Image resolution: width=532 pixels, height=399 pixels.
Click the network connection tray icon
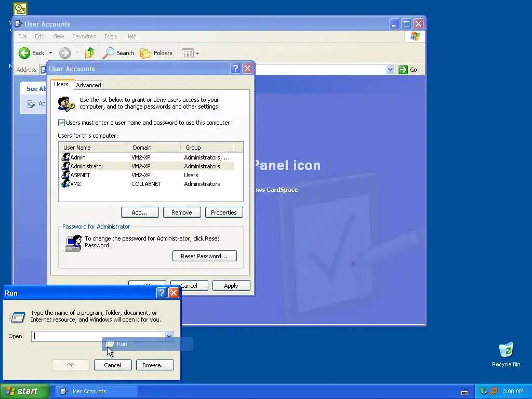pyautogui.click(x=484, y=391)
